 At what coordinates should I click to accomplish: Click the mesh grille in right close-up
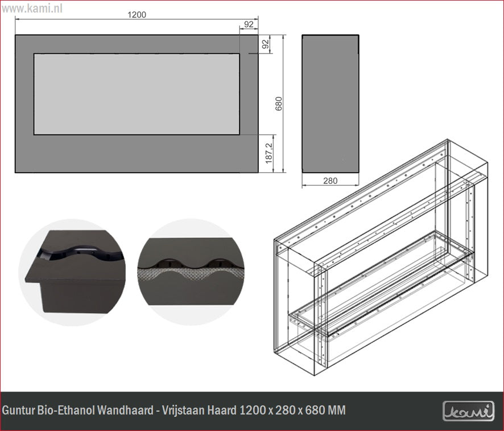[x=171, y=278]
